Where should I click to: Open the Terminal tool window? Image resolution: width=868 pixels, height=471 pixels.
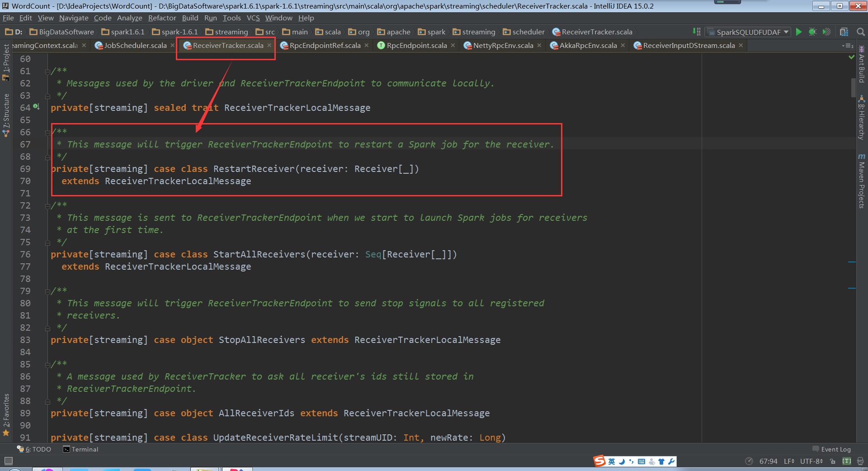click(80, 449)
